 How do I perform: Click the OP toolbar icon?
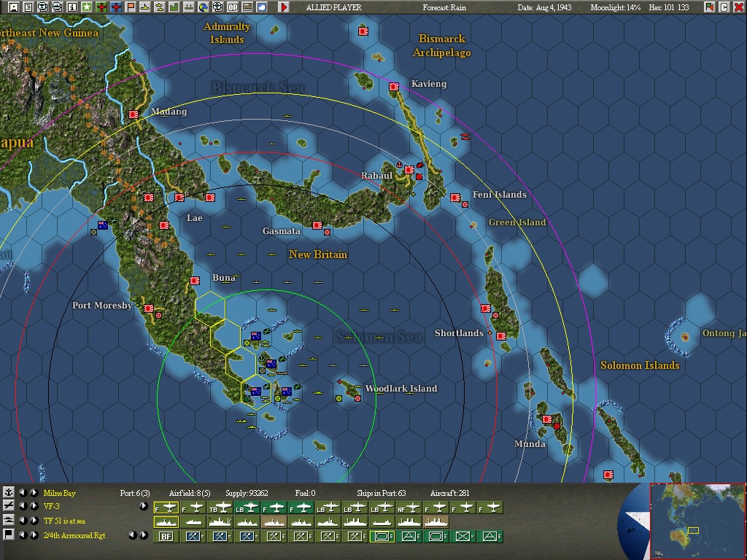point(233,7)
